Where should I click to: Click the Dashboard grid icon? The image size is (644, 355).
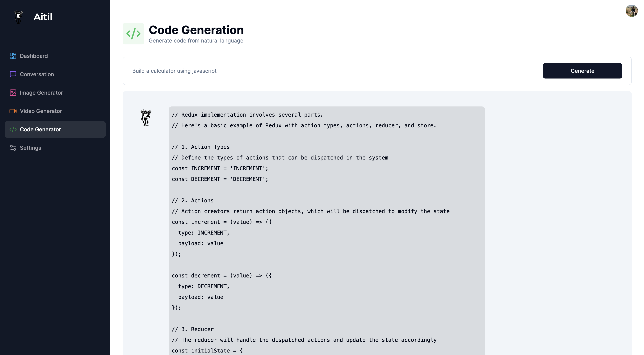[13, 56]
